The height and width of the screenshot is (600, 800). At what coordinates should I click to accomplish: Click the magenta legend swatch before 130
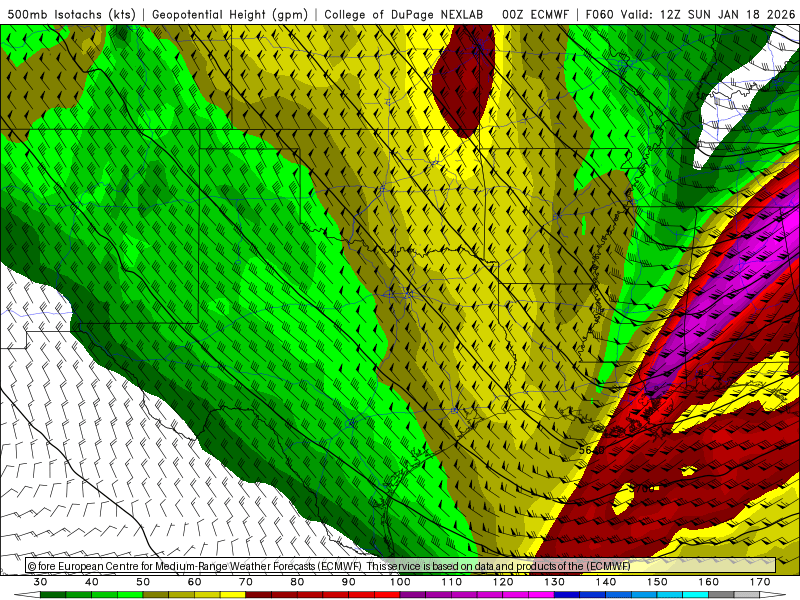coord(542,595)
